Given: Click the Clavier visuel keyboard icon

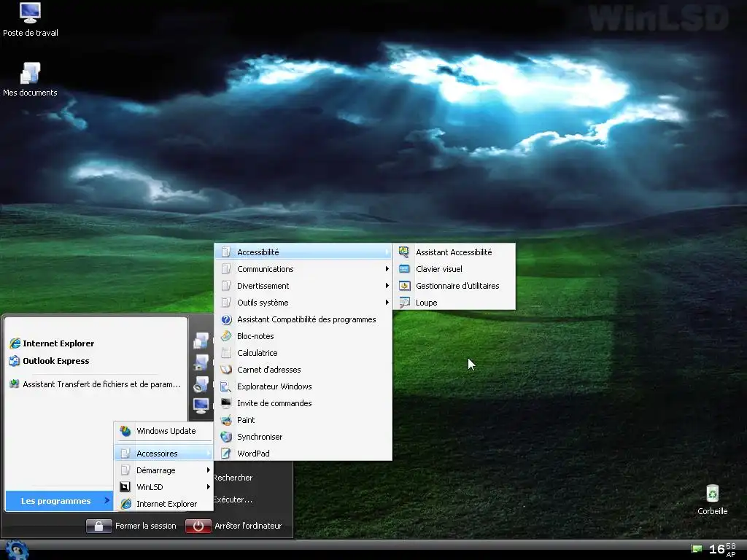Looking at the screenshot, I should pos(404,269).
